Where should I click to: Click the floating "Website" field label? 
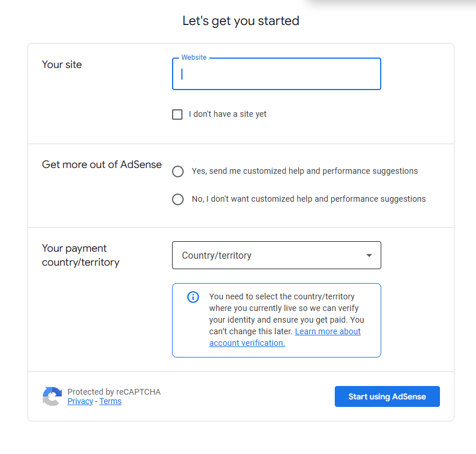[194, 58]
